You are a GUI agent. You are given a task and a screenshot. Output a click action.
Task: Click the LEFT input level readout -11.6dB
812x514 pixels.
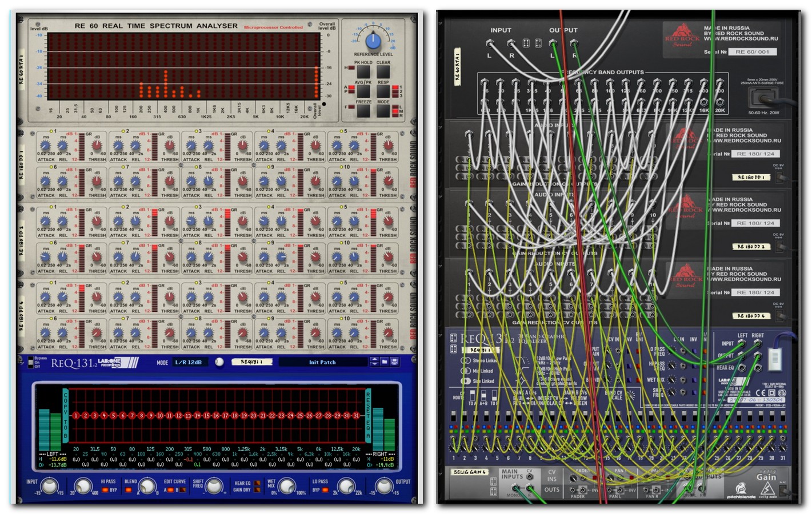click(57, 459)
